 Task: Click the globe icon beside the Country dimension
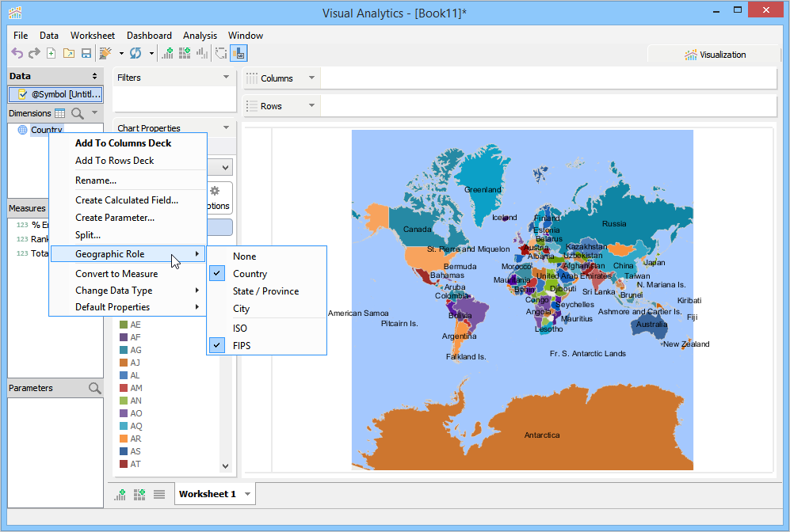pyautogui.click(x=23, y=130)
